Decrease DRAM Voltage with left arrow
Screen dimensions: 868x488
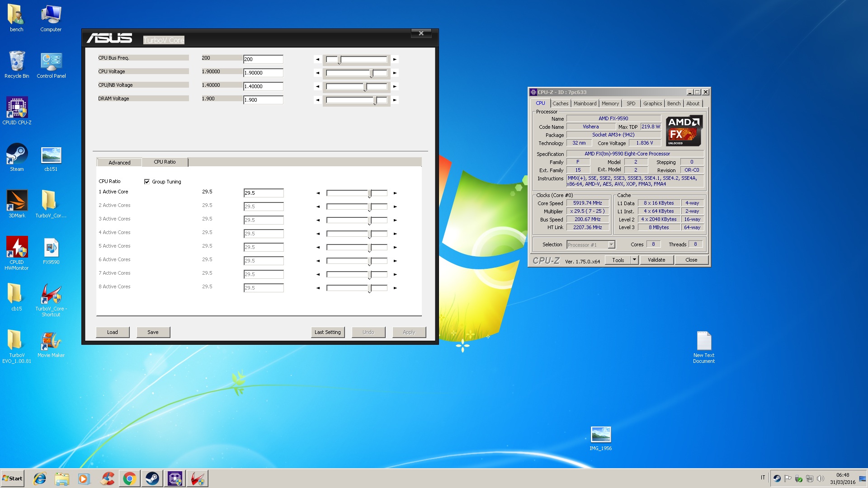point(317,100)
